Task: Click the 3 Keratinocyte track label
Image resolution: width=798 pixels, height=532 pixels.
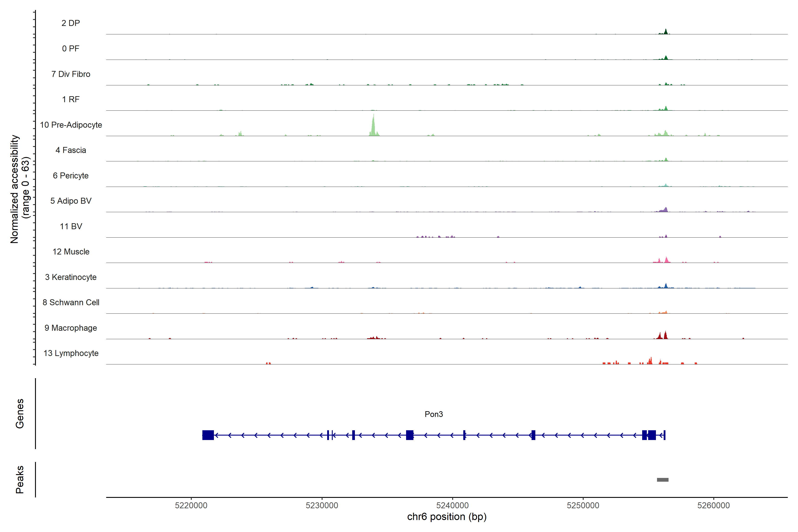Action: point(70,277)
